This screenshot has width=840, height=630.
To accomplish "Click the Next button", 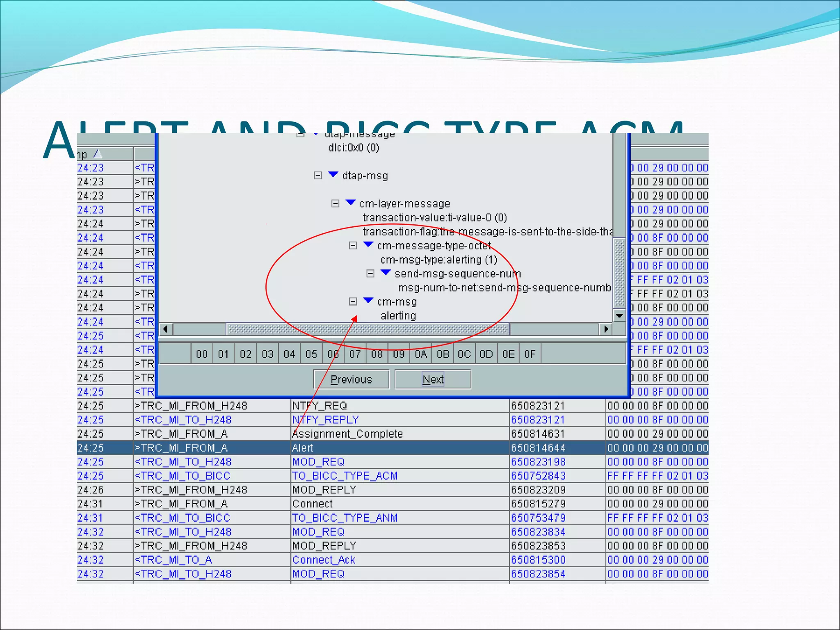I will (x=433, y=379).
